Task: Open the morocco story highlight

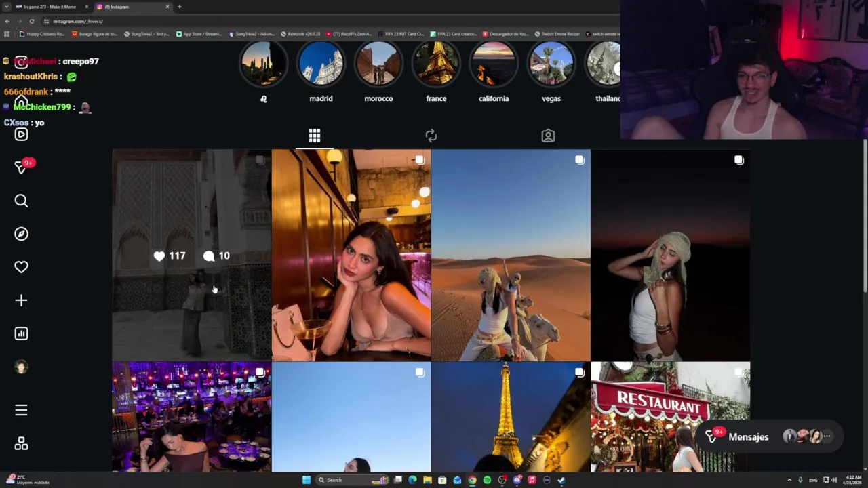Action: tap(378, 64)
